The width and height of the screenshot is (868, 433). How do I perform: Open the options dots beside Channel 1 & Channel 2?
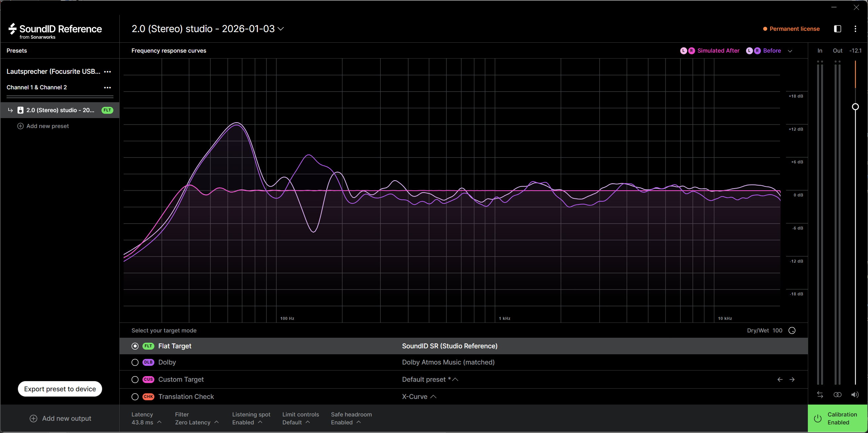pyautogui.click(x=107, y=87)
